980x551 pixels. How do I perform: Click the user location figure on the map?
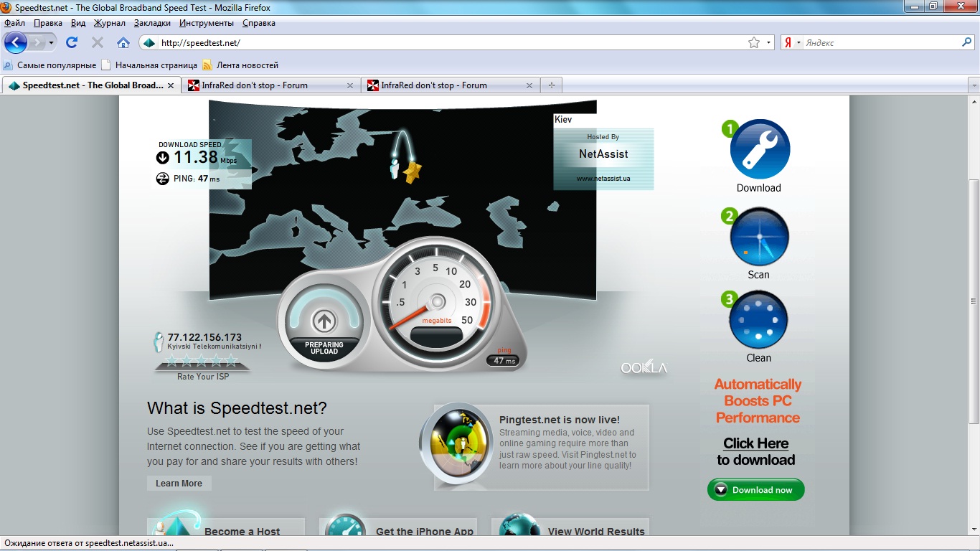tap(394, 169)
